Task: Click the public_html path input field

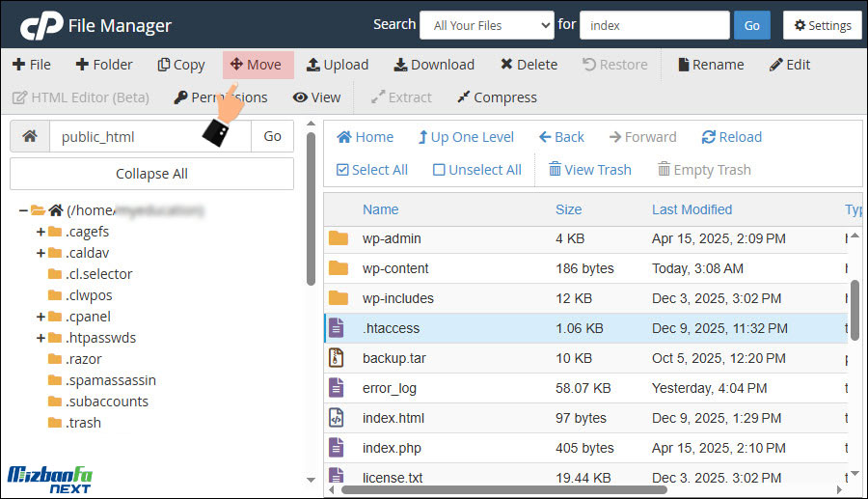Action: tap(149, 137)
